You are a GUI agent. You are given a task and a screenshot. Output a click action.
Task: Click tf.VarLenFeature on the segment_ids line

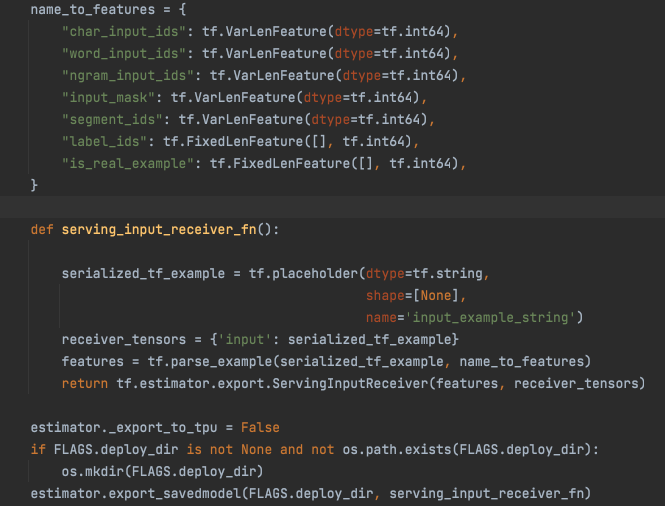(241, 120)
